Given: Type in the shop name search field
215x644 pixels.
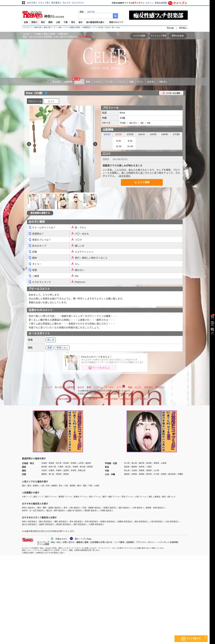Looking at the screenshot, I should [96, 16].
